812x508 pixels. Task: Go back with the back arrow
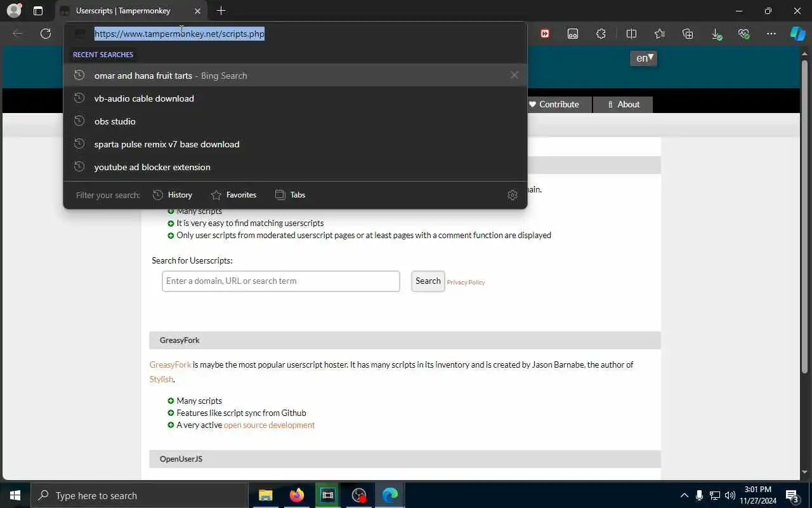[18, 34]
